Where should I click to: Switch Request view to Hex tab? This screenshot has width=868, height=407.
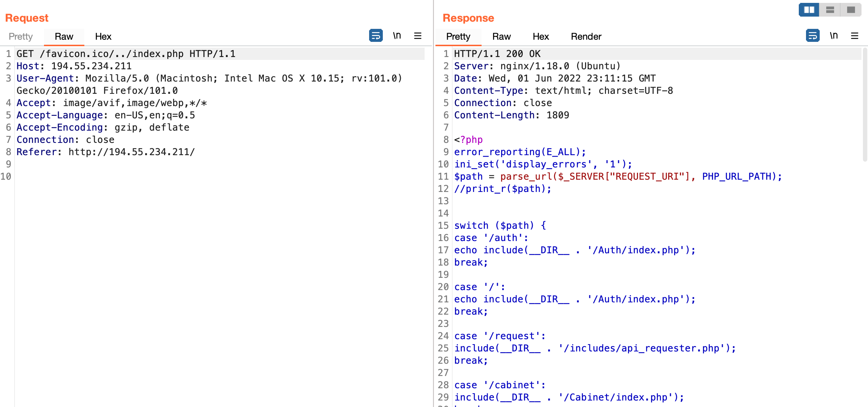(x=103, y=36)
